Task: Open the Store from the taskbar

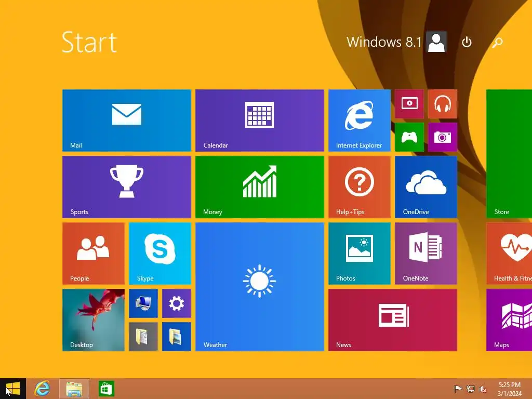Action: click(x=106, y=389)
